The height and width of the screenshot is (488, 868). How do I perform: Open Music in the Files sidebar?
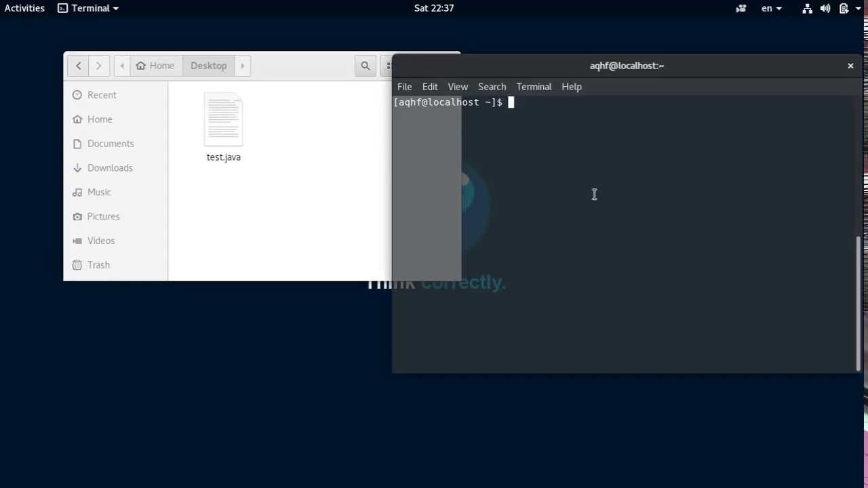pos(115,192)
